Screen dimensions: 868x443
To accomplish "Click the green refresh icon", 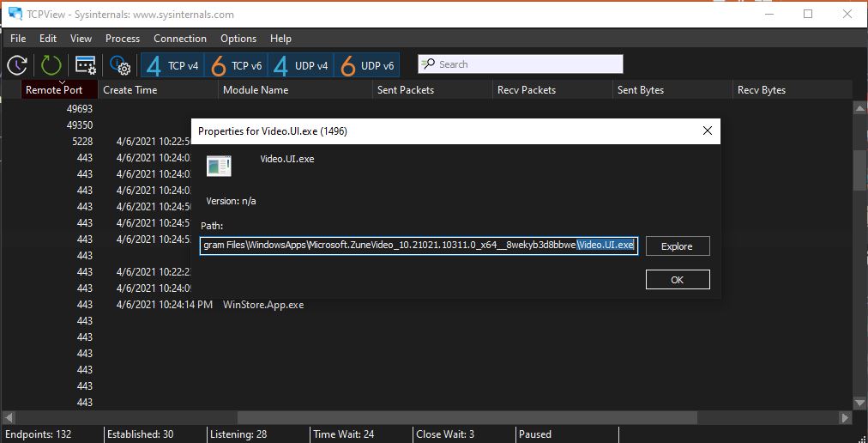I will [x=51, y=65].
